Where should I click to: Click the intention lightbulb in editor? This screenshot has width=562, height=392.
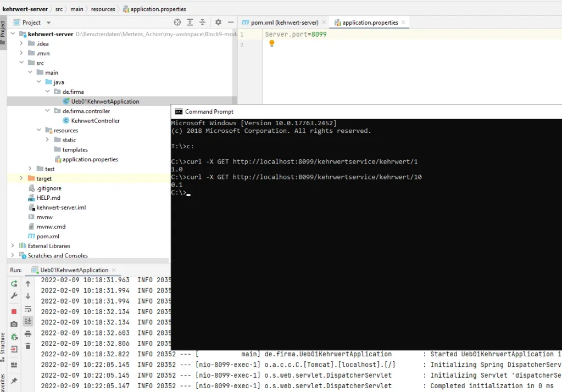[272, 43]
